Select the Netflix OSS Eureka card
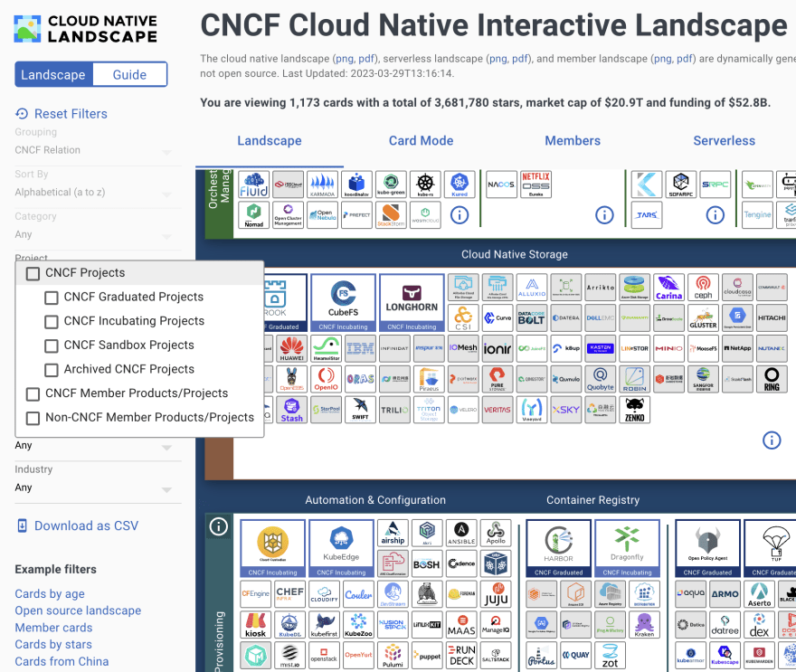796x672 pixels. tap(535, 185)
